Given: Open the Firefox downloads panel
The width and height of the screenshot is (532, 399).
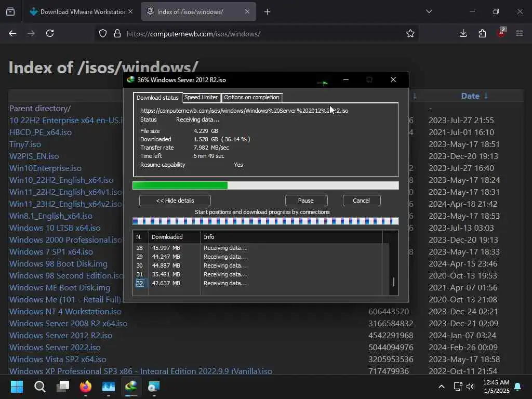Looking at the screenshot, I should [463, 33].
